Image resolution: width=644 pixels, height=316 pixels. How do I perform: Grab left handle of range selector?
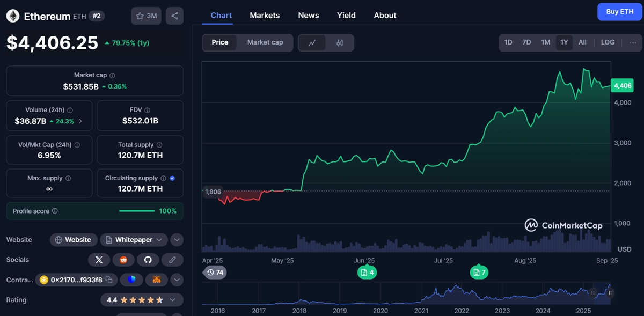[x=593, y=293]
